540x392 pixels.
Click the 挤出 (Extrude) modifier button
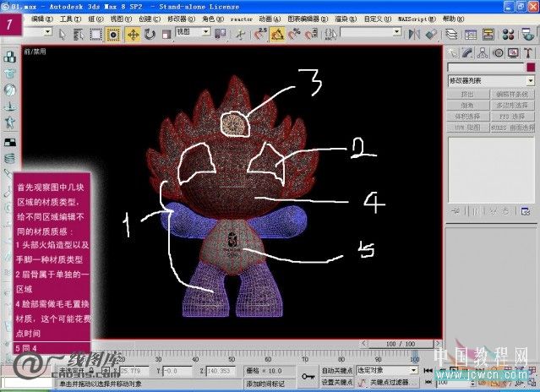coord(468,95)
